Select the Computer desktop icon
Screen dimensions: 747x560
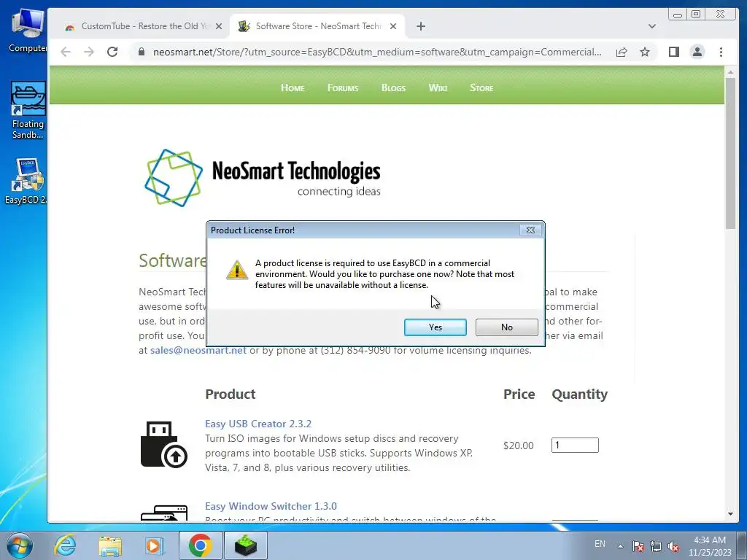(x=28, y=31)
